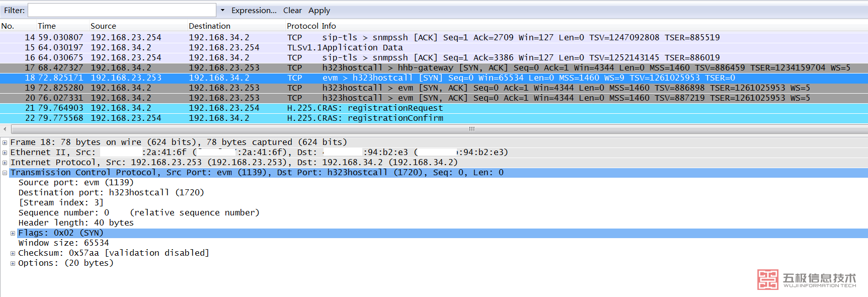Click source 192.168.23.253 in packet 18
This screenshot has height=297, width=868.
pyautogui.click(x=126, y=78)
